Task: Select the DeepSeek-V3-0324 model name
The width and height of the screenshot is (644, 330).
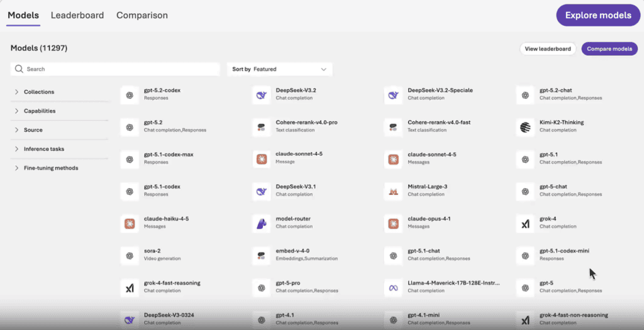Action: coord(169,315)
